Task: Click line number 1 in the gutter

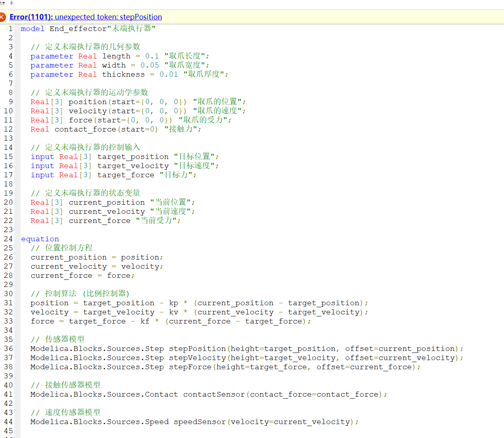Action: [11, 29]
